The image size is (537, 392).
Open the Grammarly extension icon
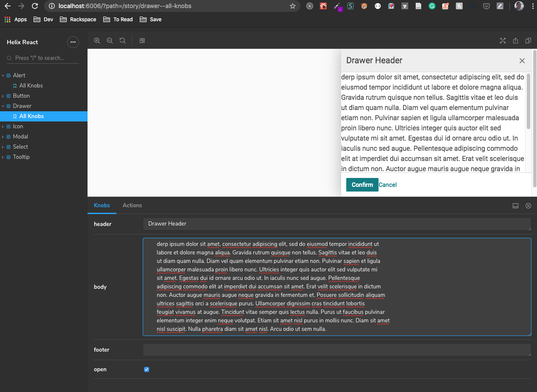click(432, 6)
